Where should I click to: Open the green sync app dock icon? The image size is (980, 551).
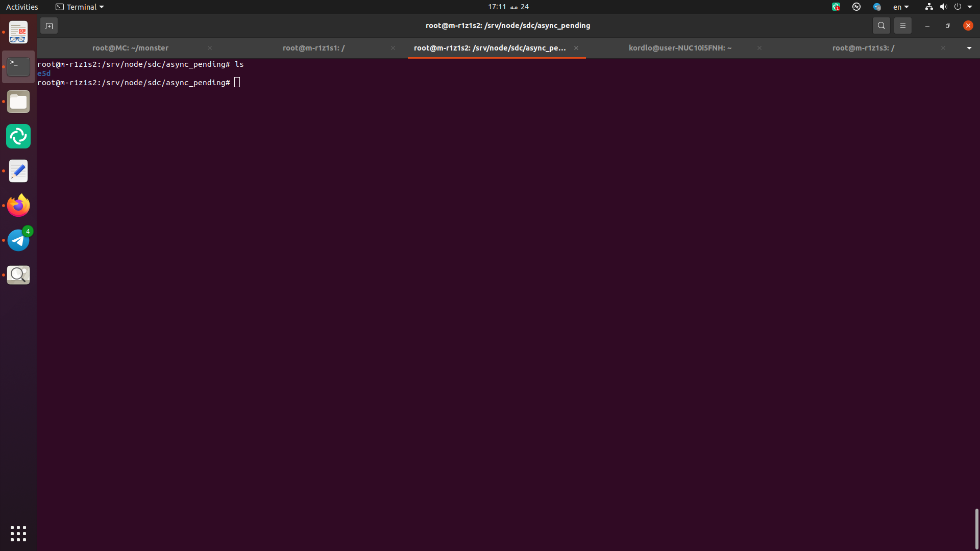coord(18,136)
